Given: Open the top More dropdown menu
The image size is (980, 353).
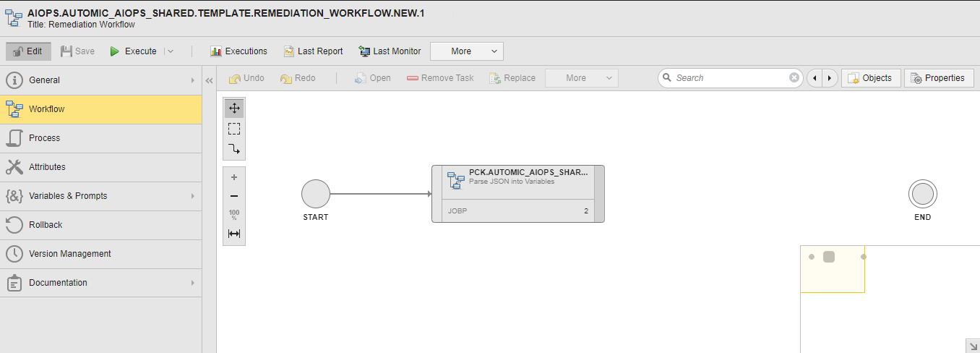Looking at the screenshot, I should click(466, 51).
